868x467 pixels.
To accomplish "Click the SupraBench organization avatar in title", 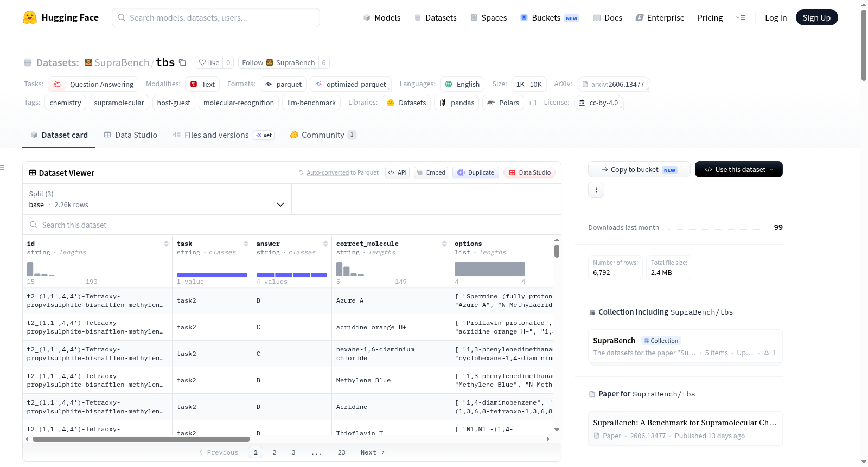I will click(88, 62).
